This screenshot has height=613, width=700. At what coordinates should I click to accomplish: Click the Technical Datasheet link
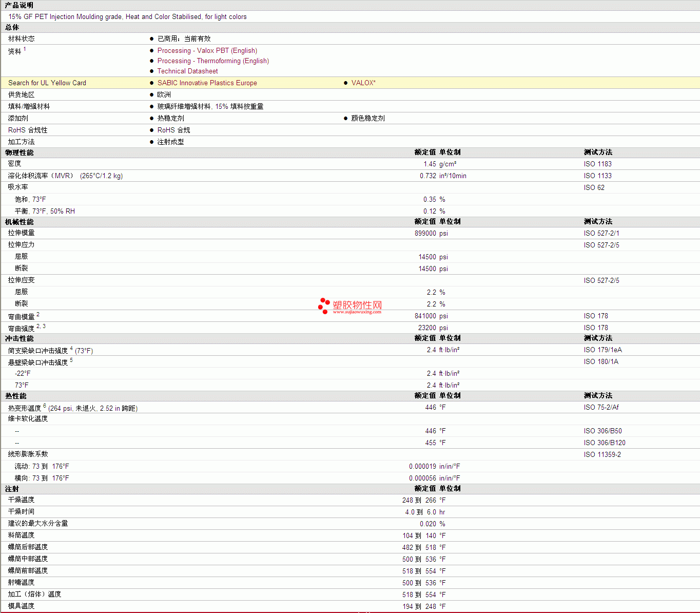(x=187, y=71)
